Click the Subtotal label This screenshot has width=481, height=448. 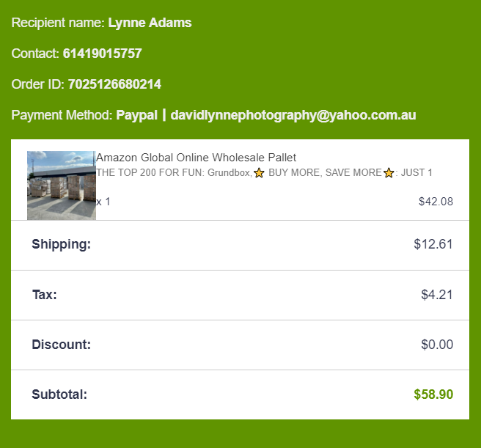click(x=59, y=394)
